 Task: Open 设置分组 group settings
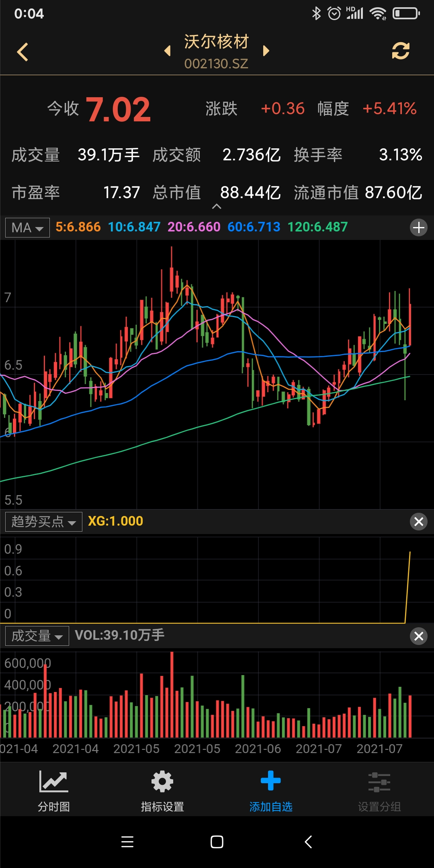(x=379, y=791)
